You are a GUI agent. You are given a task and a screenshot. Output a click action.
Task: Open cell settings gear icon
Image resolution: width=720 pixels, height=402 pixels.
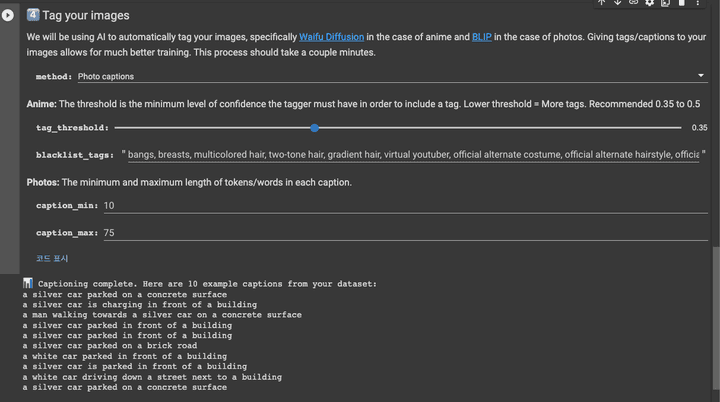(650, 3)
